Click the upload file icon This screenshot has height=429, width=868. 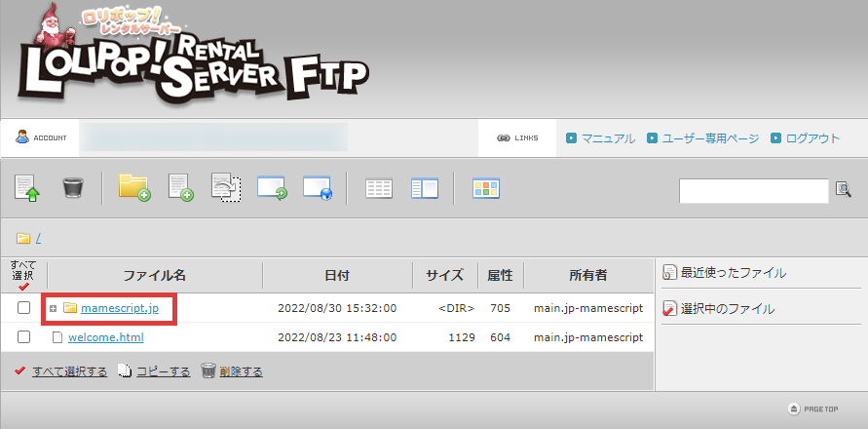tap(27, 188)
